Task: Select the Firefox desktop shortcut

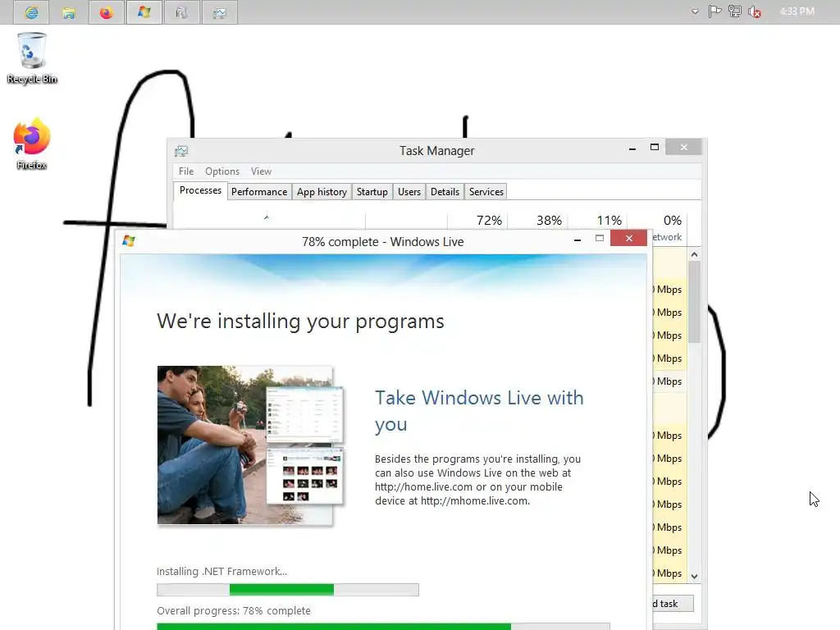Action: coord(32,144)
